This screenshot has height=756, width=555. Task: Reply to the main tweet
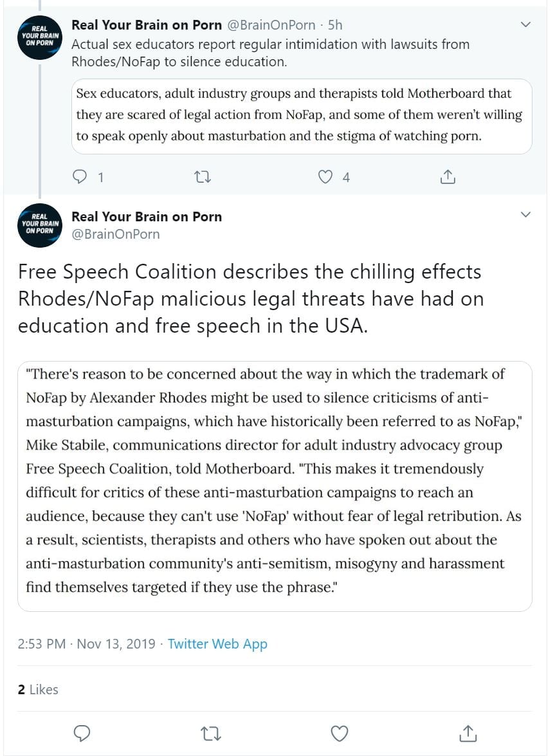pos(82,733)
